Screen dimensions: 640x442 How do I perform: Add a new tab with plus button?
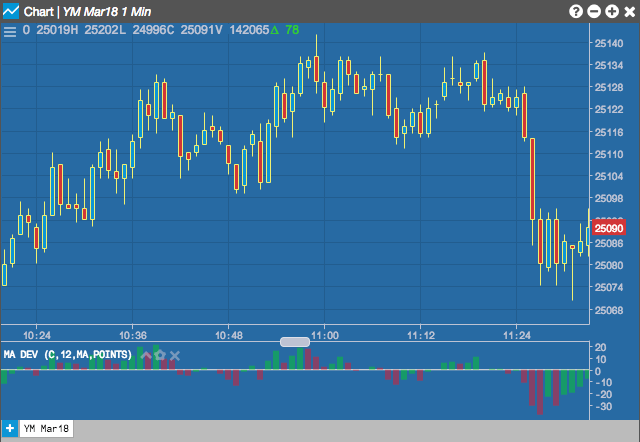pos(9,429)
